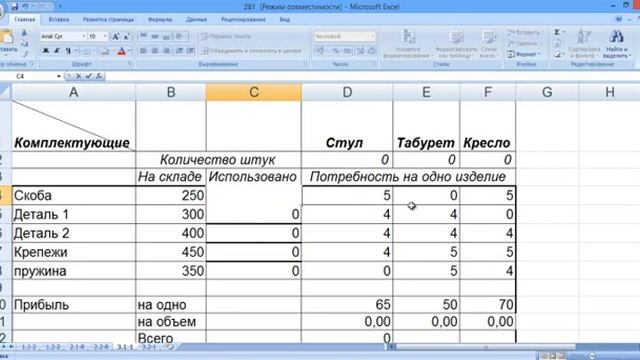
Task: Click the Format Painter brush icon
Action: (24, 53)
